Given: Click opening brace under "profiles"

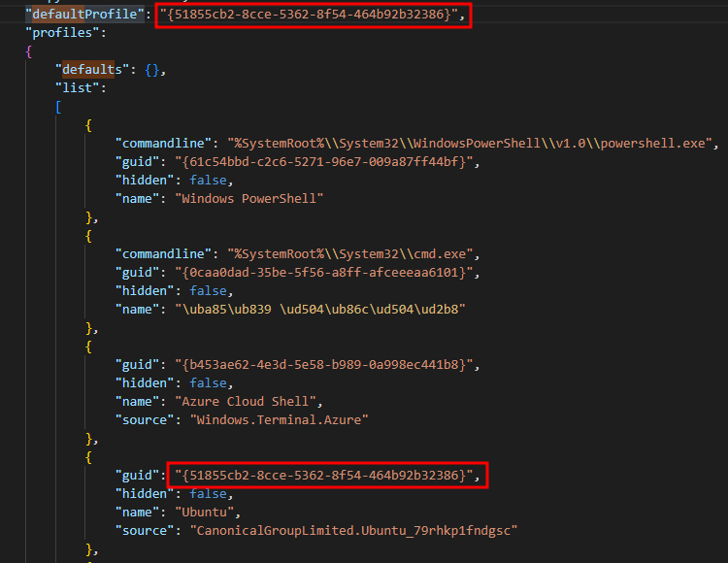Looking at the screenshot, I should (29, 51).
